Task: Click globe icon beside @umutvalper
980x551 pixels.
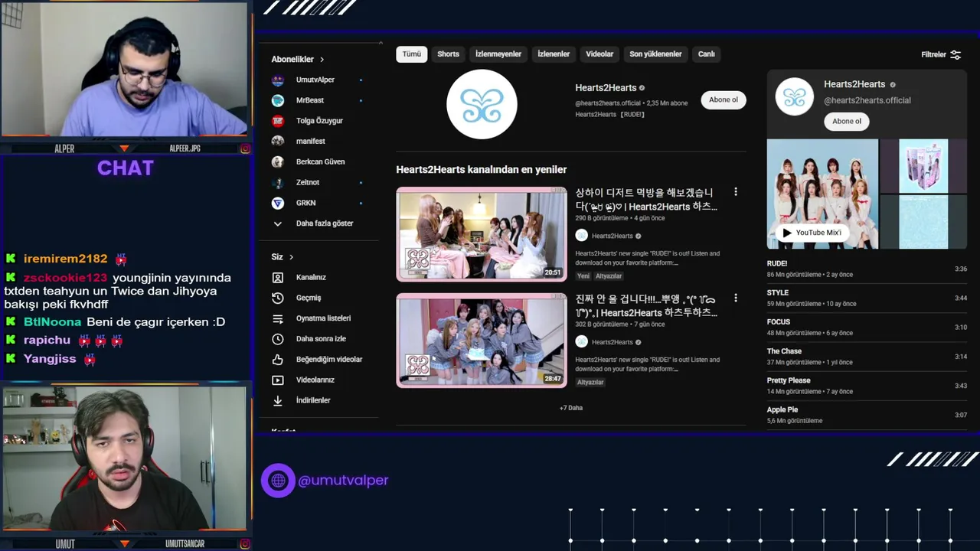Action: pos(278,481)
